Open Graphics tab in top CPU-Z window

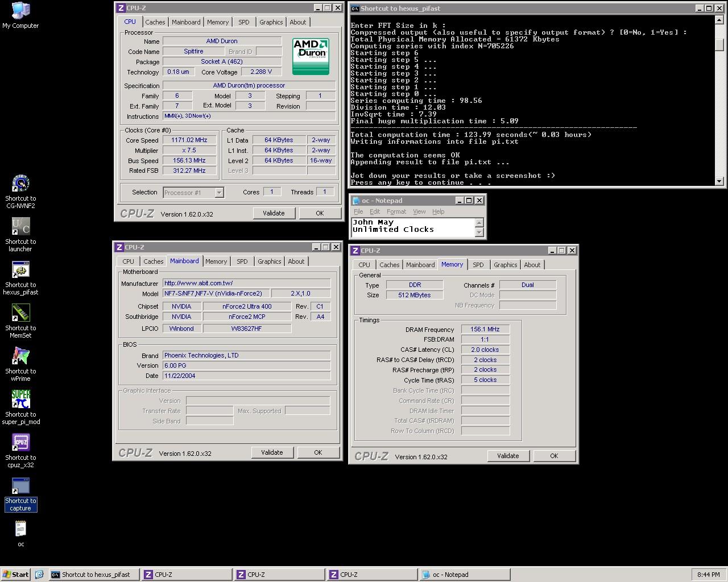[x=271, y=22]
